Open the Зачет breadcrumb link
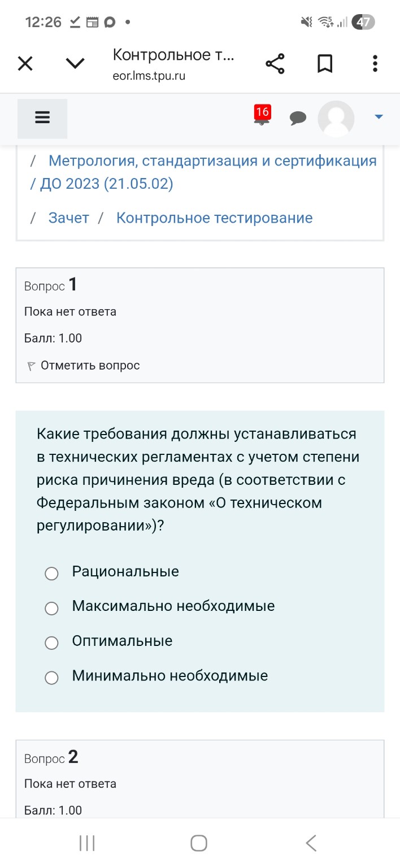Image resolution: width=400 pixels, height=868 pixels. 69,218
